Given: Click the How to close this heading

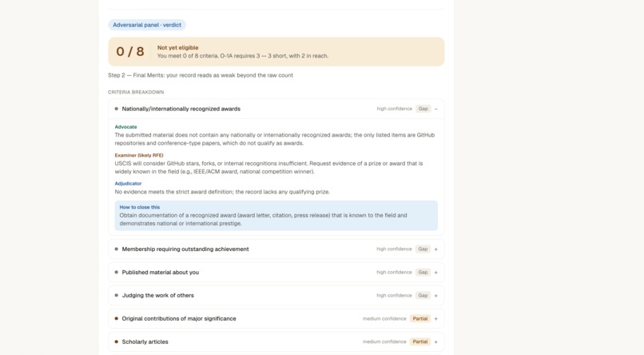Looking at the screenshot, I should pos(140,208).
